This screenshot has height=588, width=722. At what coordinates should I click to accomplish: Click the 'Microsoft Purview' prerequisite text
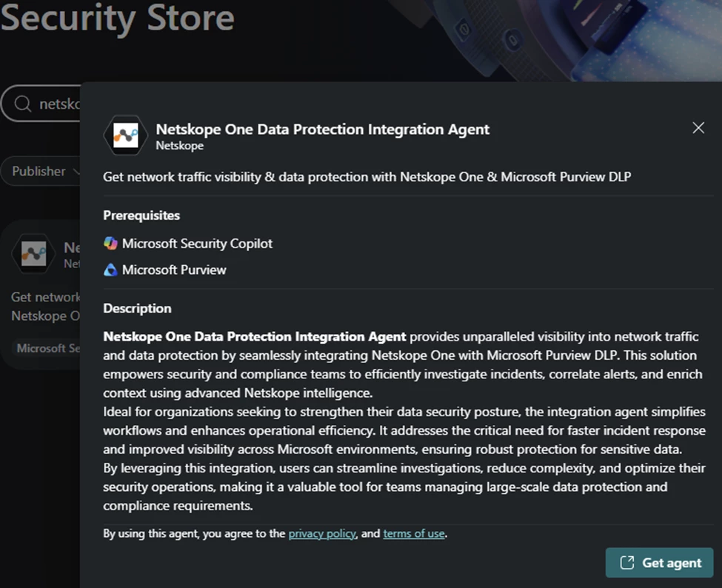(174, 270)
